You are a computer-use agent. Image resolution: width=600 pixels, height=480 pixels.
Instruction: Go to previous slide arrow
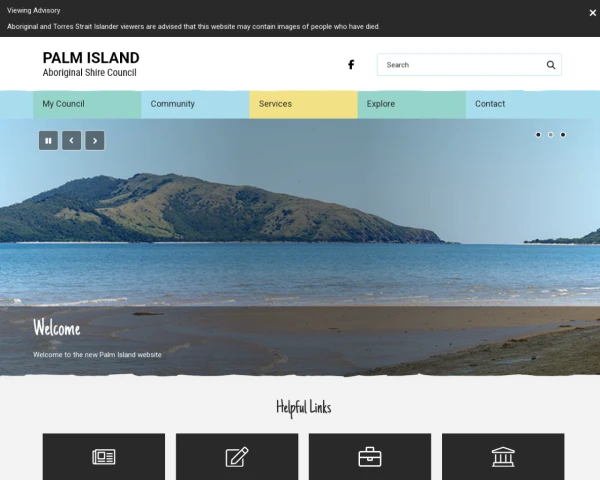click(x=71, y=141)
